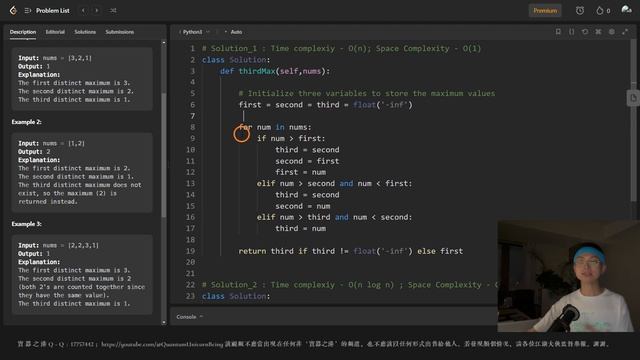Click the bookmark icon in editor toolbar
The image size is (640, 360).
tap(558, 31)
